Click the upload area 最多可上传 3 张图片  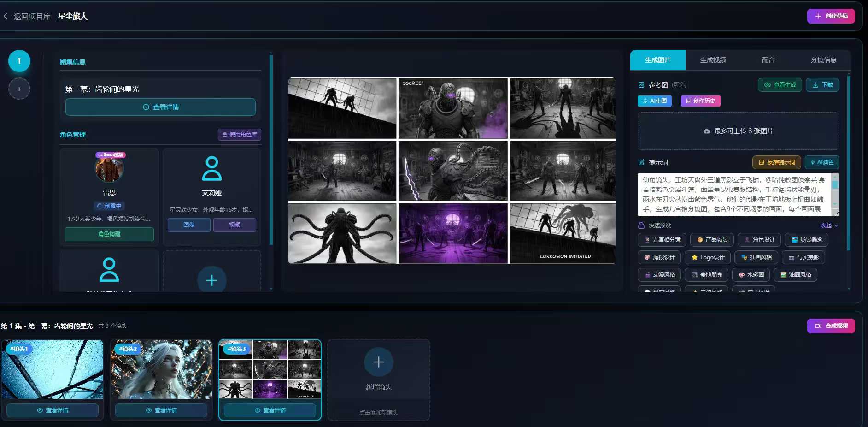(738, 131)
